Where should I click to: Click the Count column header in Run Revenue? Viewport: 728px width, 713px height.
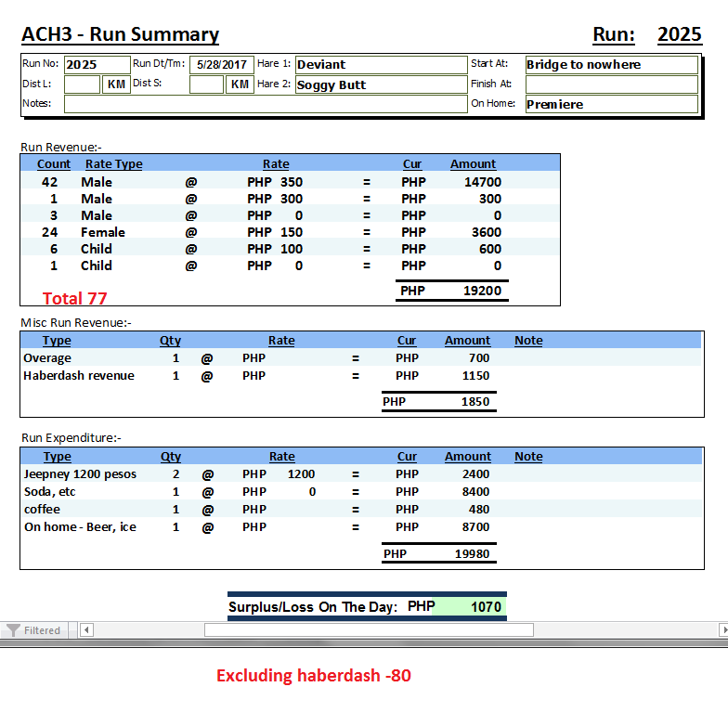54,163
